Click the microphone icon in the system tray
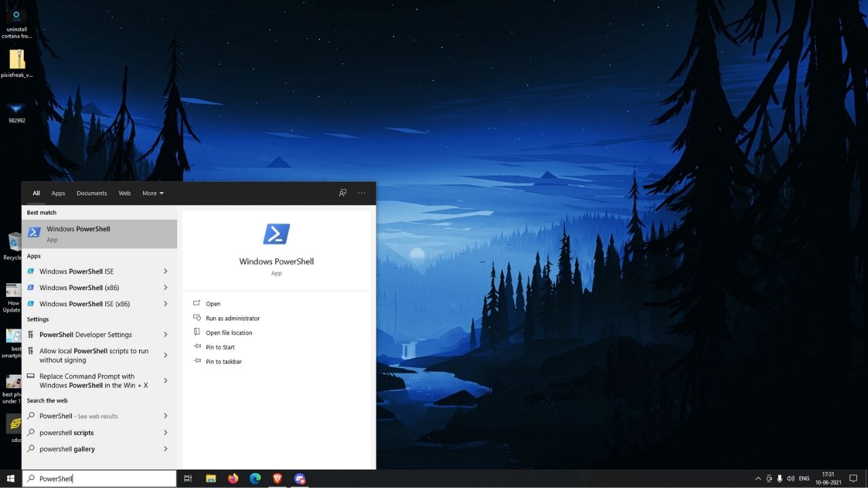 click(780, 479)
